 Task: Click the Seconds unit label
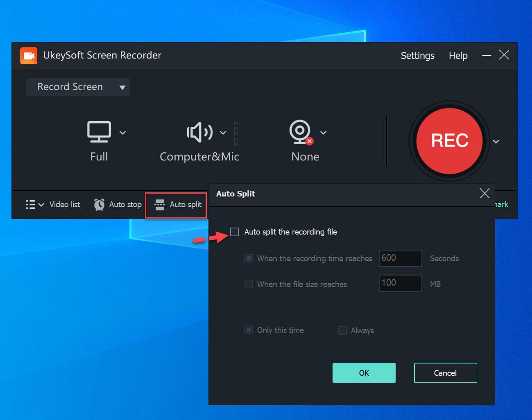(x=444, y=258)
